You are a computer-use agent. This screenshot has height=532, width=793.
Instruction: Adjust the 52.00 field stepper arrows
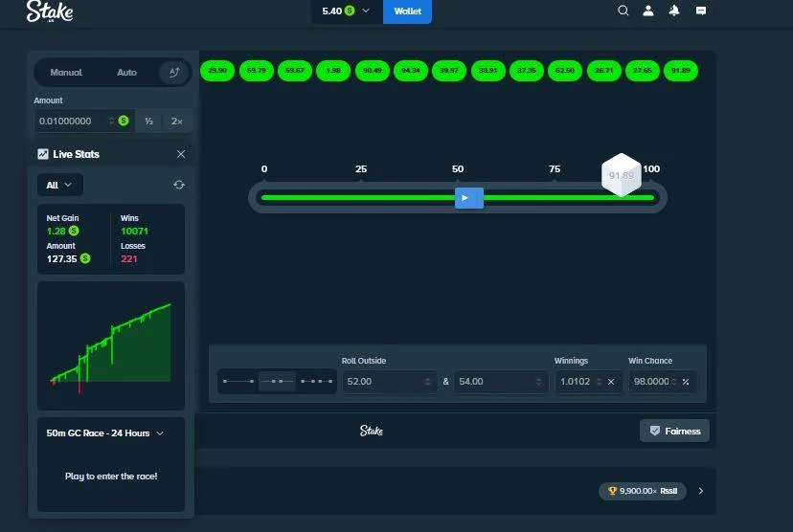coord(427,382)
